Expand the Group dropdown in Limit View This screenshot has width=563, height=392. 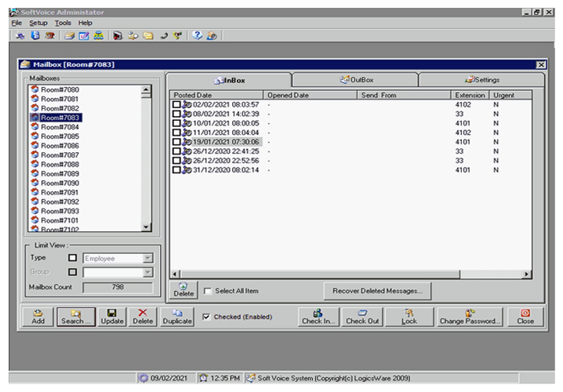pos(147,272)
